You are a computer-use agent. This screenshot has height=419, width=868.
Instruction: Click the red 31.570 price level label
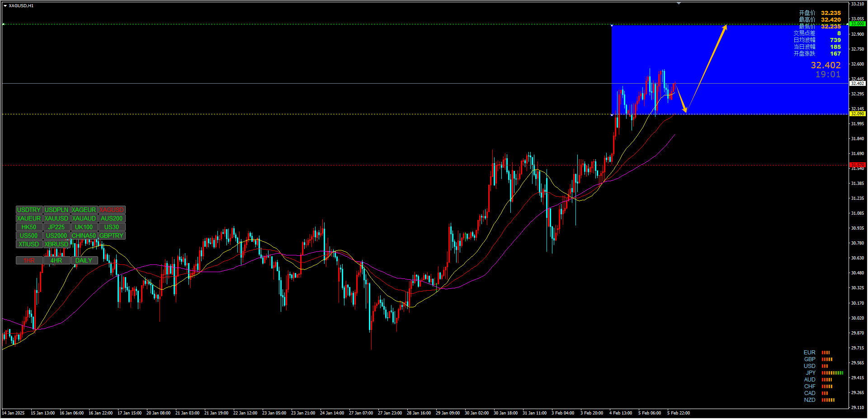click(x=857, y=165)
